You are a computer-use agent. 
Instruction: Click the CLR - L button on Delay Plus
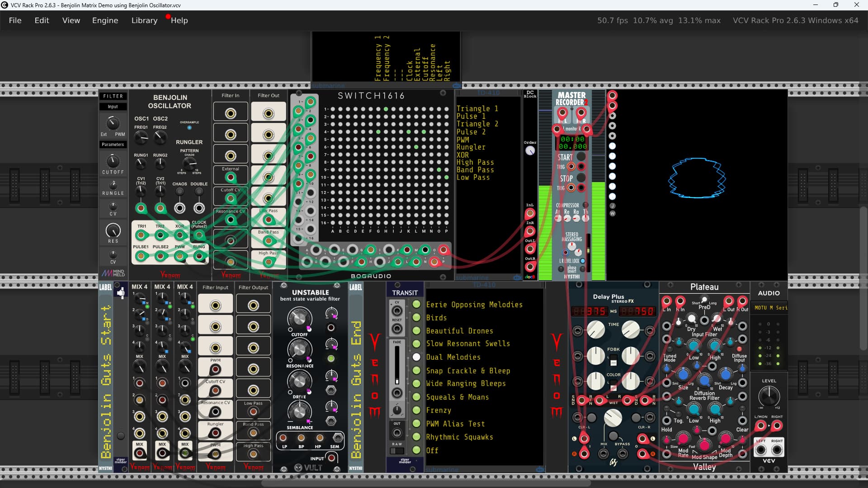[x=591, y=418]
